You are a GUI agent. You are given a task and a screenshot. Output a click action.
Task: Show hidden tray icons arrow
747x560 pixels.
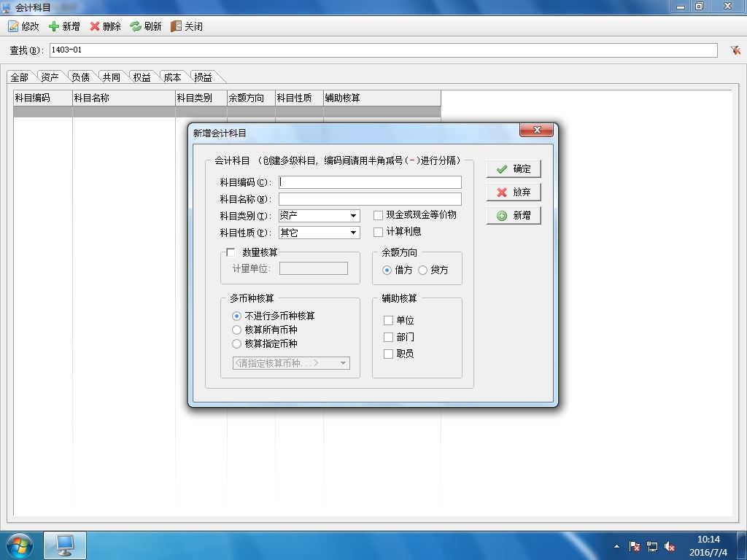[617, 547]
